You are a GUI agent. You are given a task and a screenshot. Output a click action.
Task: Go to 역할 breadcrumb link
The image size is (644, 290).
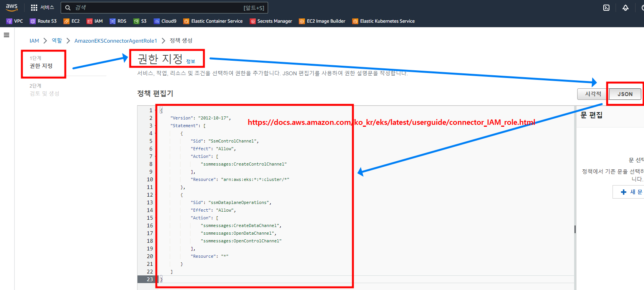57,40
